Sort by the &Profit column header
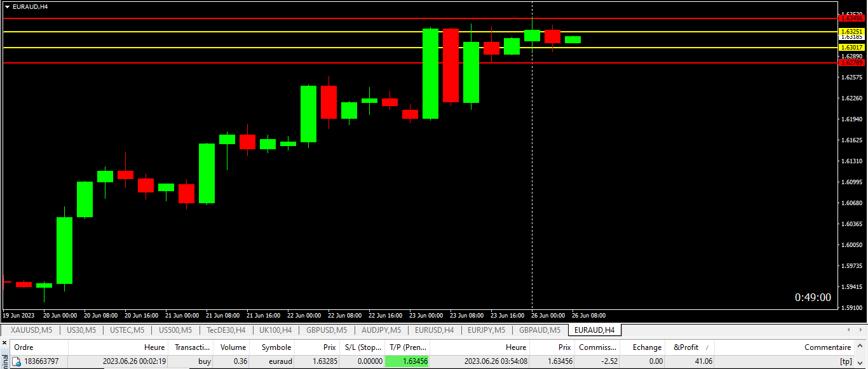 click(x=689, y=347)
